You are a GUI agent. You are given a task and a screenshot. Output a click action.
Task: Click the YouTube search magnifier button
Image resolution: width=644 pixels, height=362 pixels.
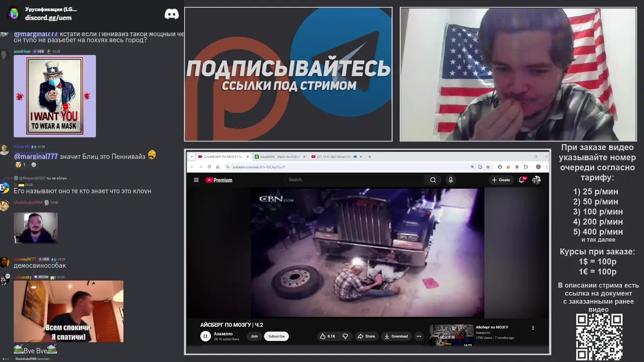pos(433,180)
